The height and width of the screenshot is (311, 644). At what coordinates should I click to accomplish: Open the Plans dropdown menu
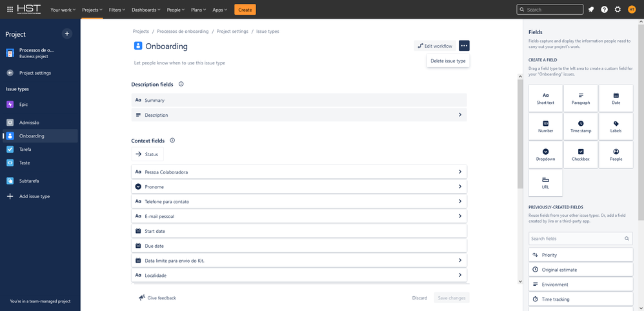click(199, 10)
